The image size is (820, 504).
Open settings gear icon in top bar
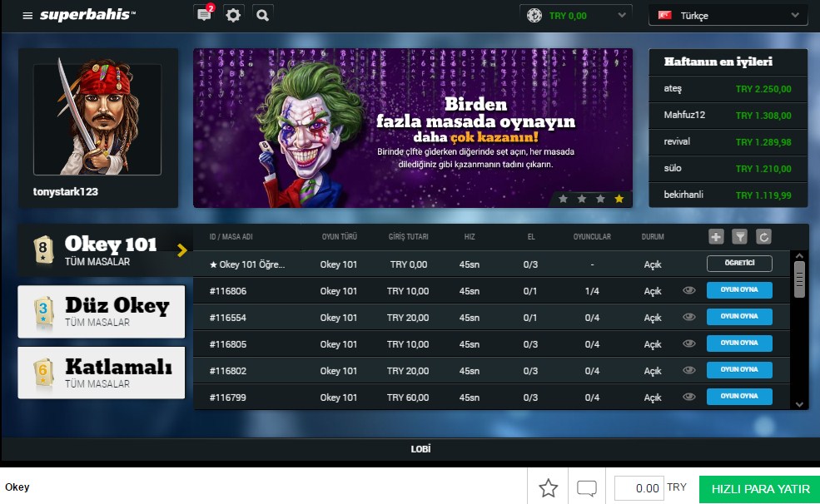[233, 15]
